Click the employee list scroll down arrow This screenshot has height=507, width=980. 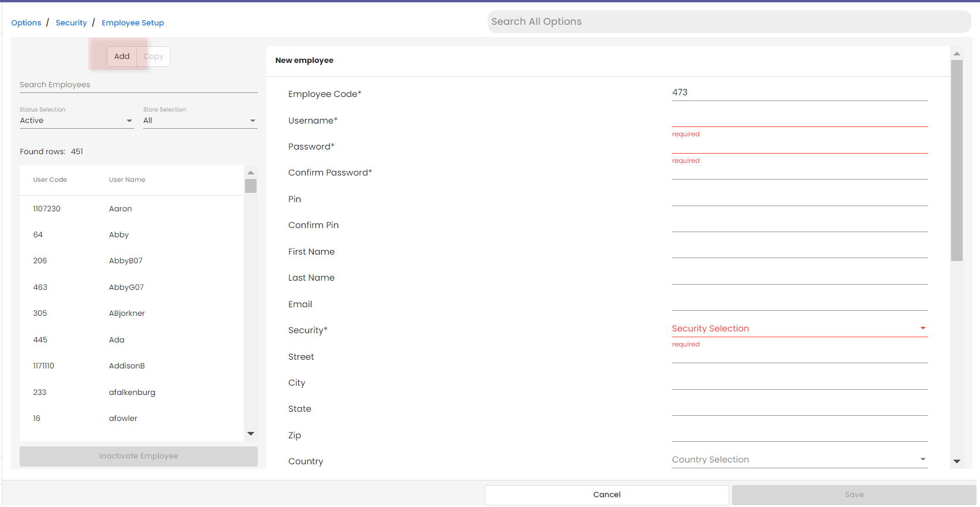[x=251, y=434]
